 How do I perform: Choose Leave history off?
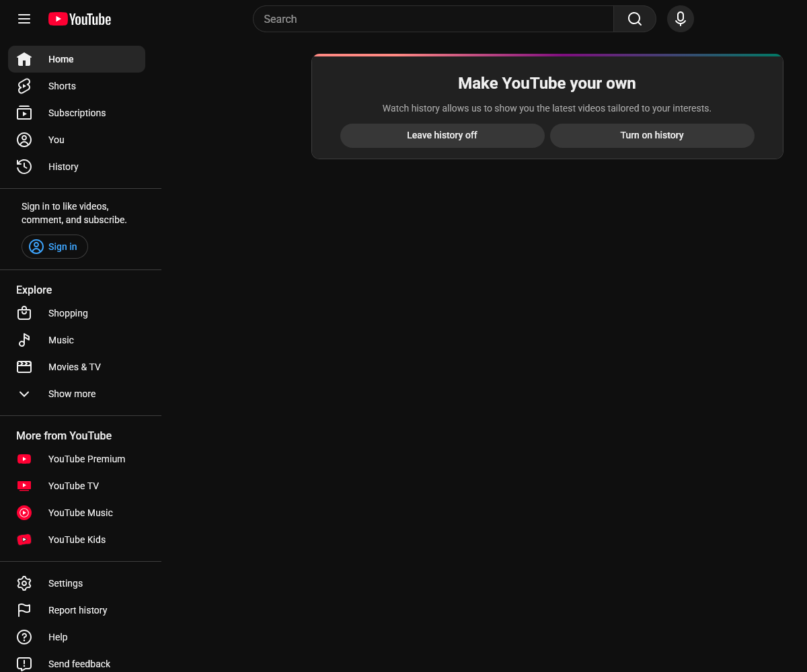coord(443,135)
